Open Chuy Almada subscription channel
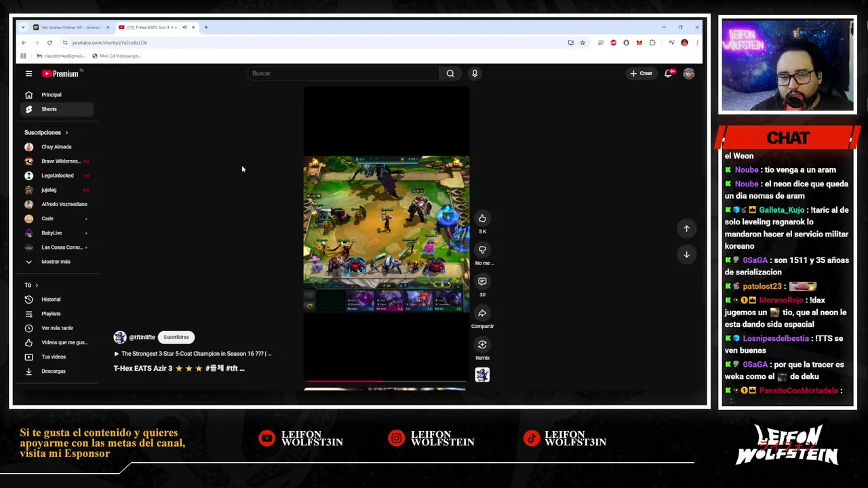This screenshot has height=488, width=868. click(x=56, y=147)
